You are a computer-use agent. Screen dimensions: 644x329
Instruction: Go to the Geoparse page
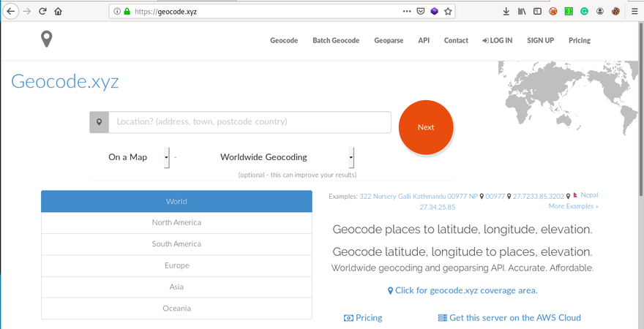pyautogui.click(x=389, y=41)
